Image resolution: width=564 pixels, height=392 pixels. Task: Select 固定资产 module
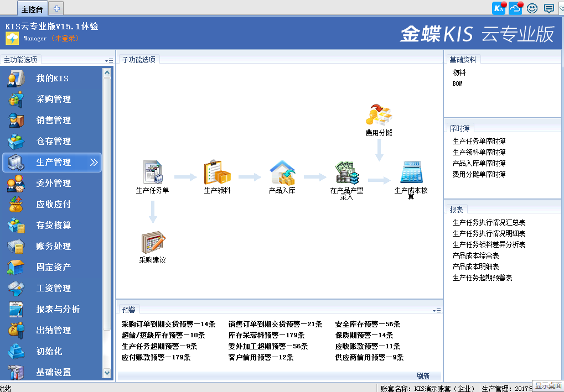pyautogui.click(x=52, y=267)
